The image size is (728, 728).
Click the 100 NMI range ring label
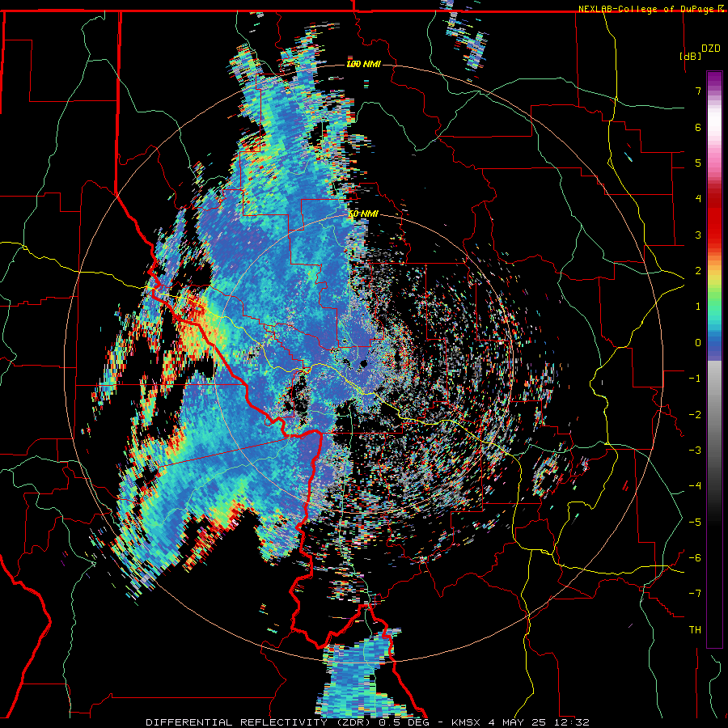363,64
